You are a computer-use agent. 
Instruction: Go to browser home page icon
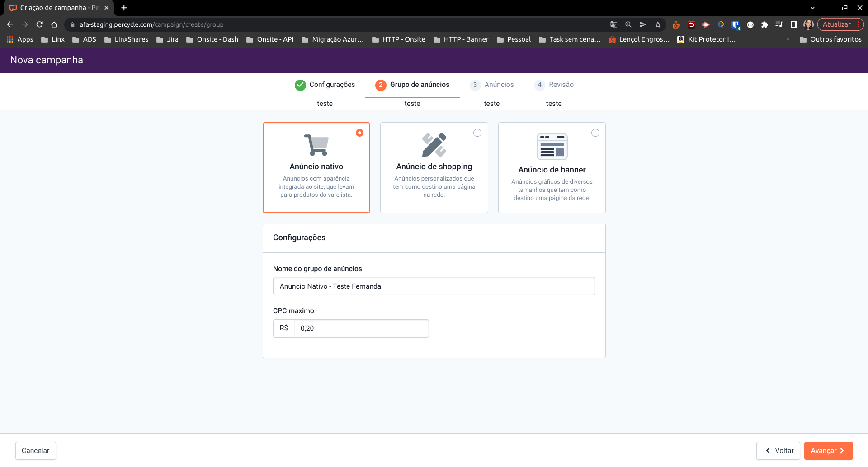[x=54, y=24]
